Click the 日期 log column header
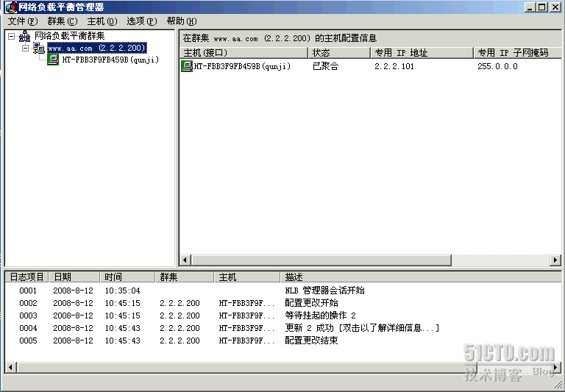 pyautogui.click(x=74, y=277)
